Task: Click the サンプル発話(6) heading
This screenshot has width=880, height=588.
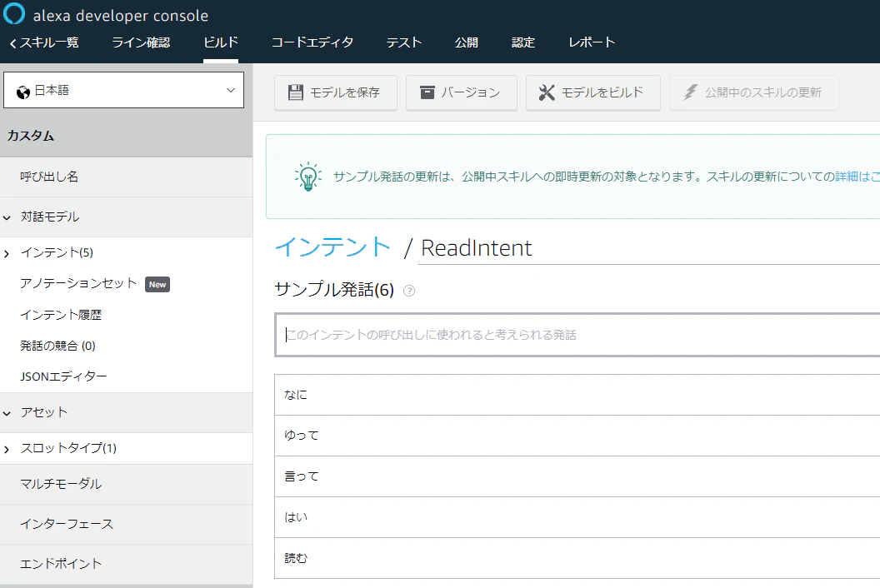Action: (334, 290)
